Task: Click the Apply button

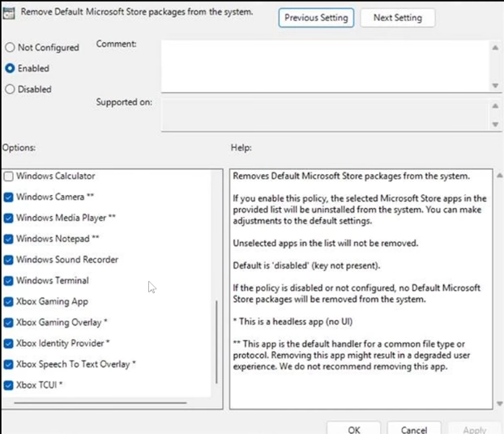Action: pos(475,428)
